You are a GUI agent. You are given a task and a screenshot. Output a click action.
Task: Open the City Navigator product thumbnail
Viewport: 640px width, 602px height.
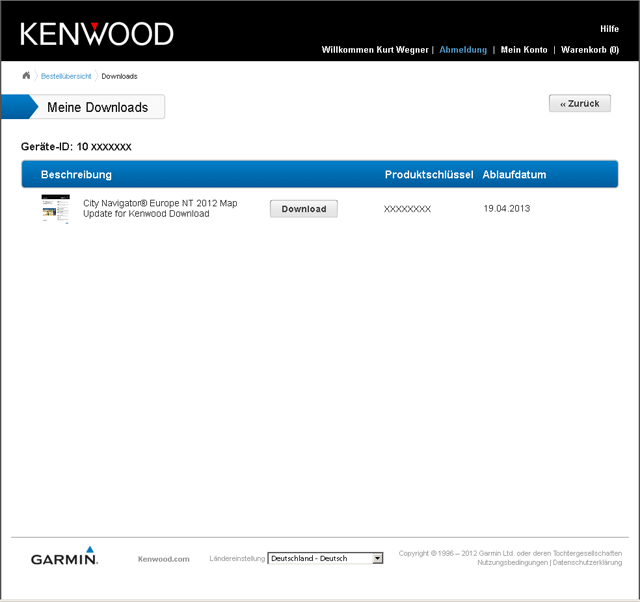tap(55, 209)
